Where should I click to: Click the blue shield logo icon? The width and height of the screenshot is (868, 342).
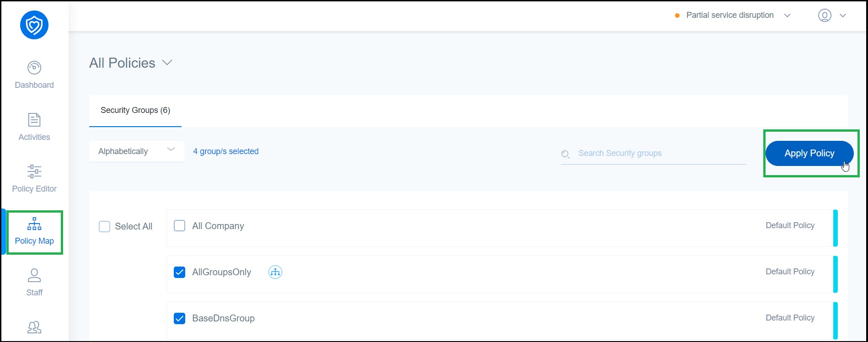coord(34,25)
